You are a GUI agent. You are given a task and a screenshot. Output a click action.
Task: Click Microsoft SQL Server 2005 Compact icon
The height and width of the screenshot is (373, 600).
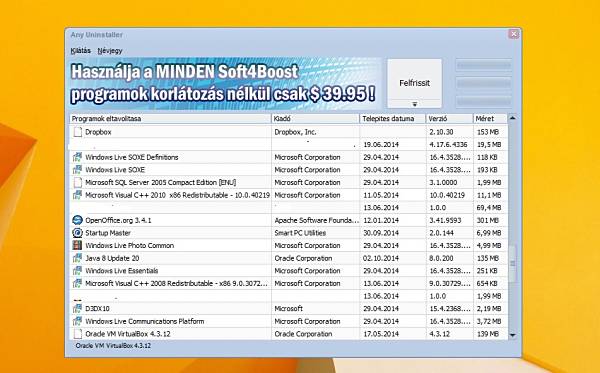[x=77, y=182]
